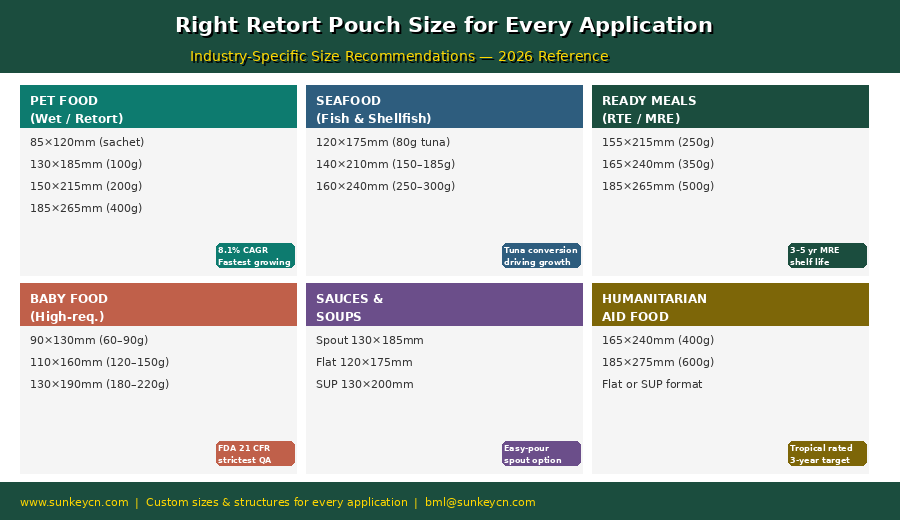
Task: Click the 8.1% CAGR Fastest growing badge
Action: pyautogui.click(x=255, y=256)
